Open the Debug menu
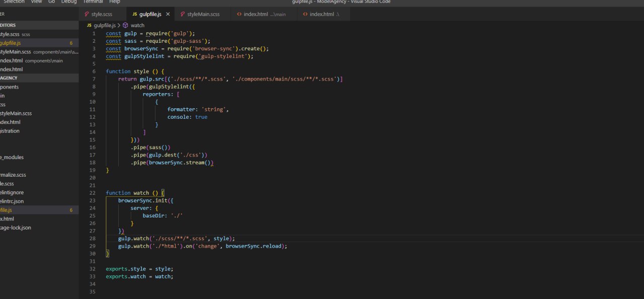Screen dimensions: 644x299 tap(69, 2)
